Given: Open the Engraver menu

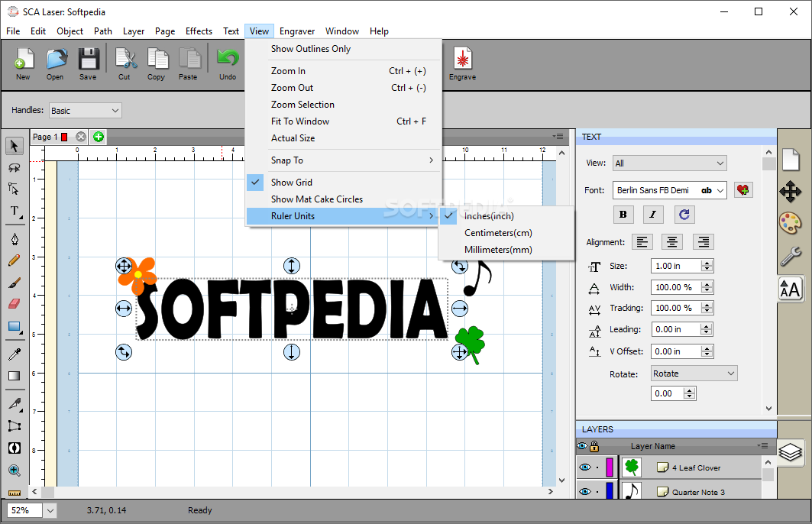Looking at the screenshot, I should (x=296, y=31).
